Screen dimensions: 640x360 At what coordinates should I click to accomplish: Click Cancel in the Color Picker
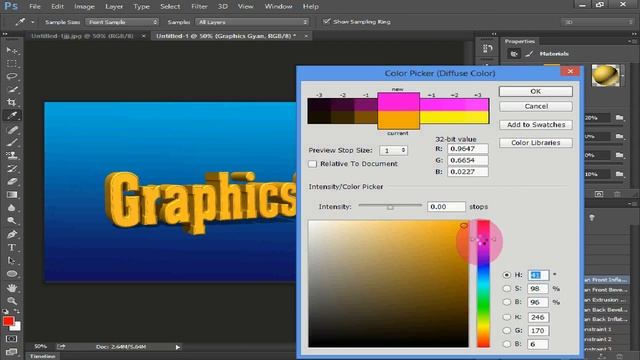click(x=536, y=107)
